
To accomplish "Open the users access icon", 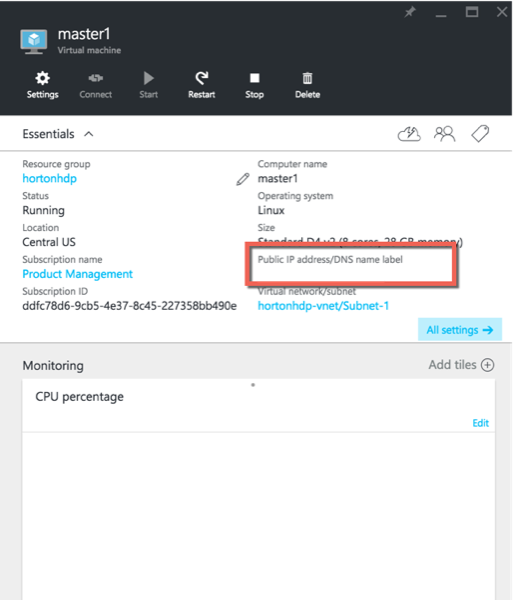I will pos(444,134).
